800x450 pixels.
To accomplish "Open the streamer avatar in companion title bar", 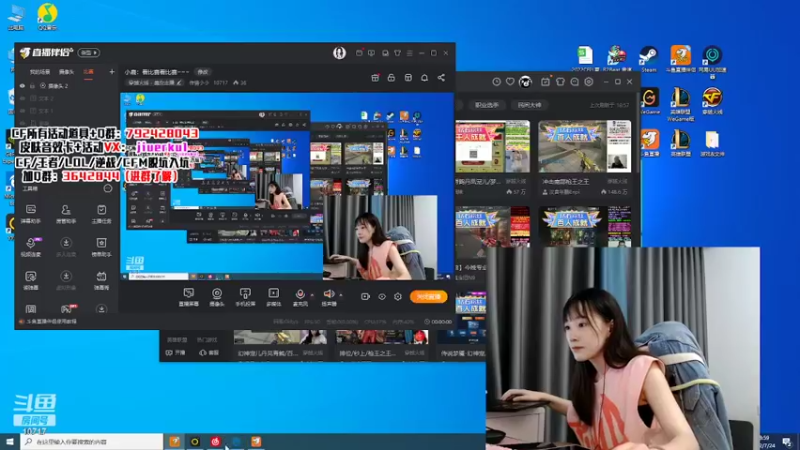I will [x=339, y=53].
